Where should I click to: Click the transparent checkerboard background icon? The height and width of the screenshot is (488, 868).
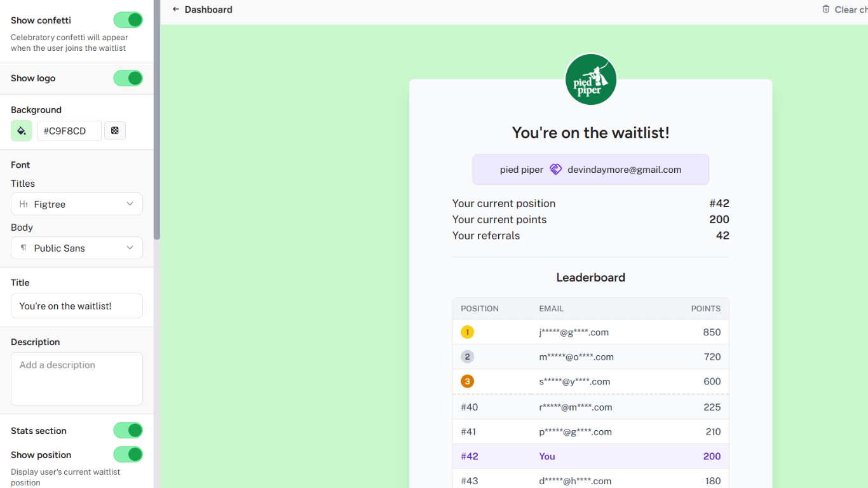115,131
